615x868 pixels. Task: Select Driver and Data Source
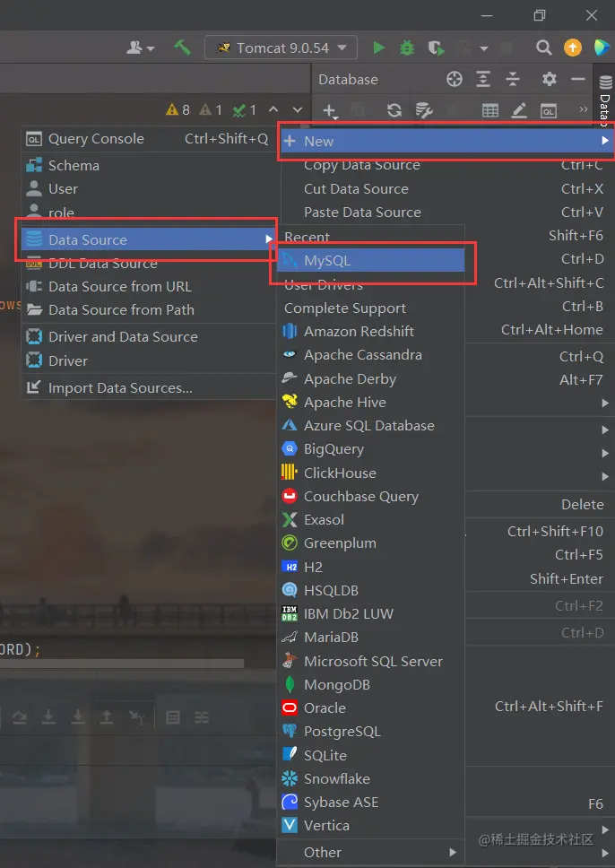click(147, 337)
